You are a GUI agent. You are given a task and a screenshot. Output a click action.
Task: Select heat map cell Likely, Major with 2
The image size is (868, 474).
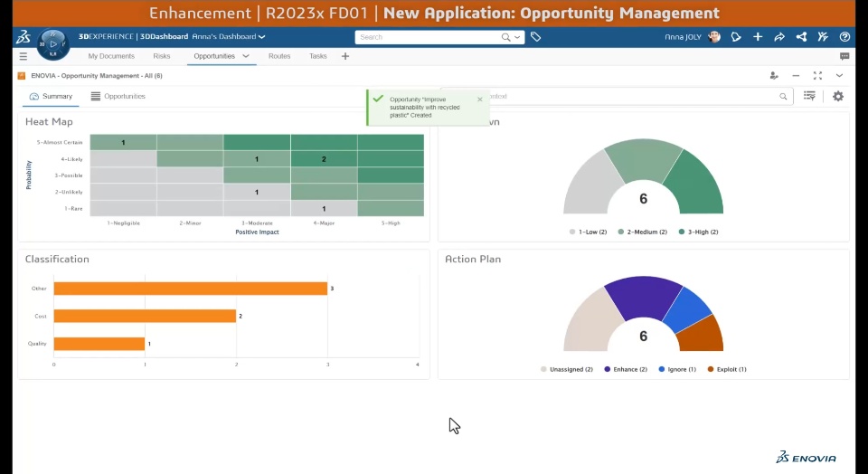coord(324,159)
